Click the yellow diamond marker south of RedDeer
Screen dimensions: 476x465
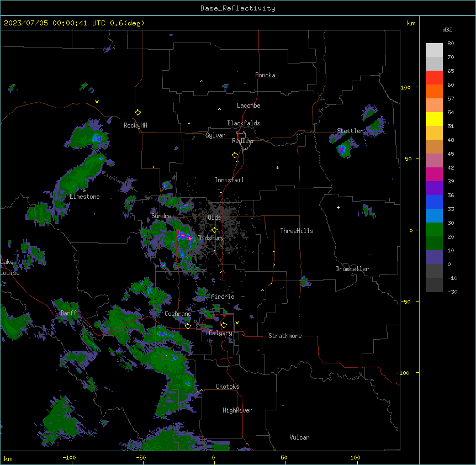[x=235, y=155]
